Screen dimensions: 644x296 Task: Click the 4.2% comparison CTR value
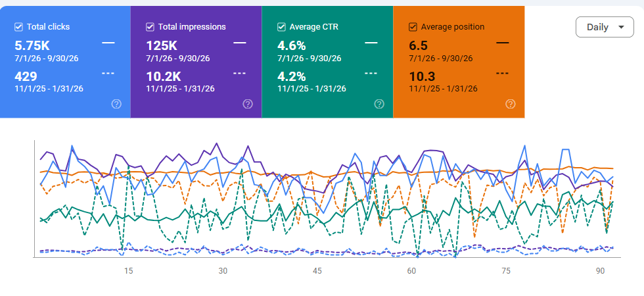click(x=292, y=76)
